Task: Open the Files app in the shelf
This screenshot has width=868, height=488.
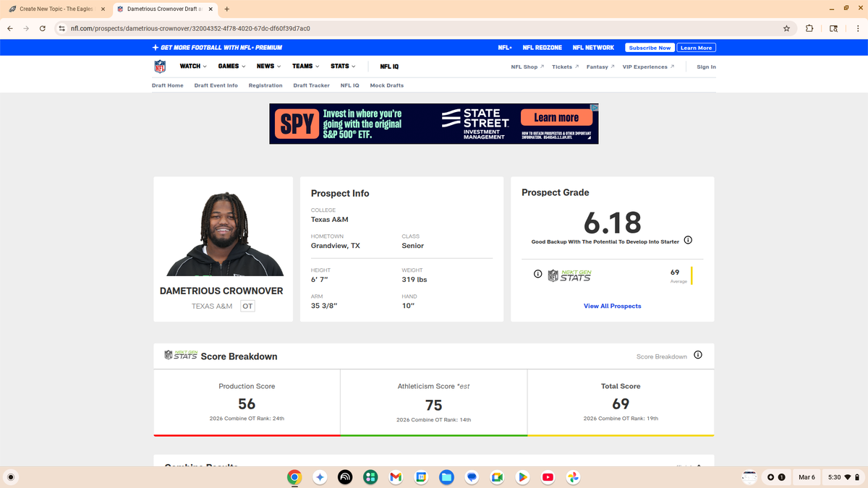Action: (446, 477)
